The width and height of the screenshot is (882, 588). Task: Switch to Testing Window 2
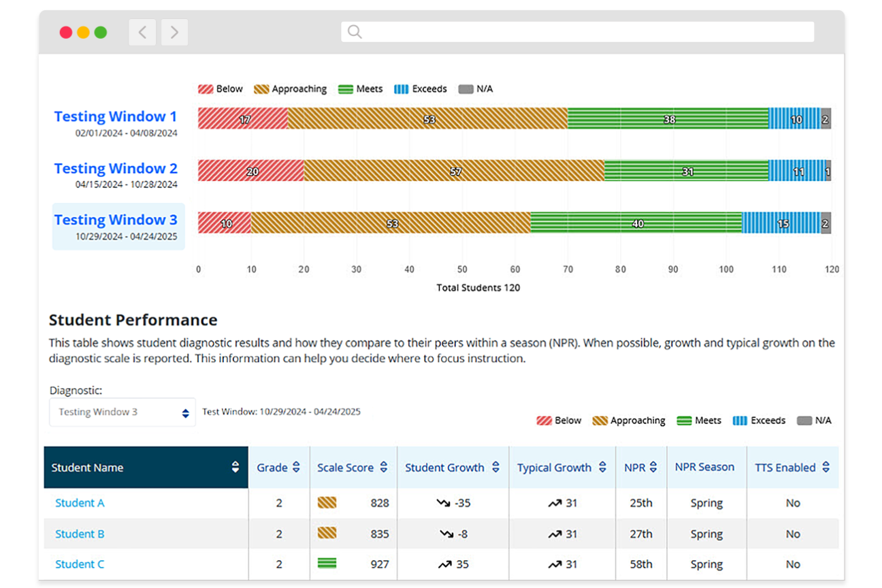[115, 168]
